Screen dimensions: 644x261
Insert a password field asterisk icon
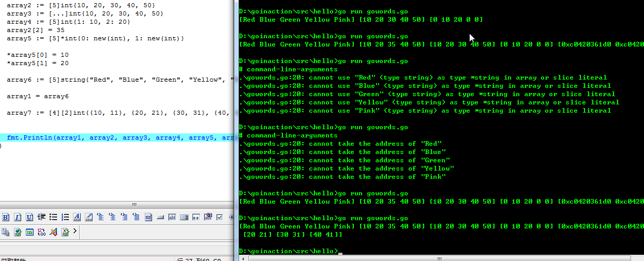point(196,217)
